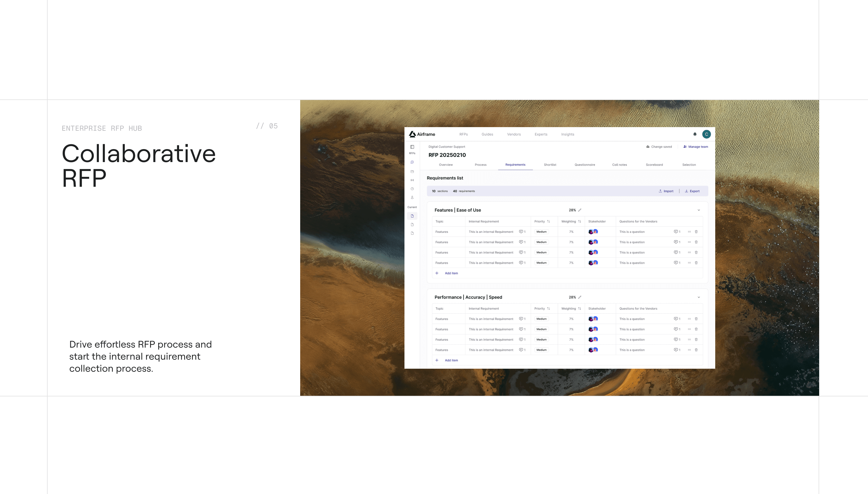868x494 pixels.
Task: Open Medium priority dropdown in second Performance | Accuracy | Speed row
Action: tap(541, 329)
